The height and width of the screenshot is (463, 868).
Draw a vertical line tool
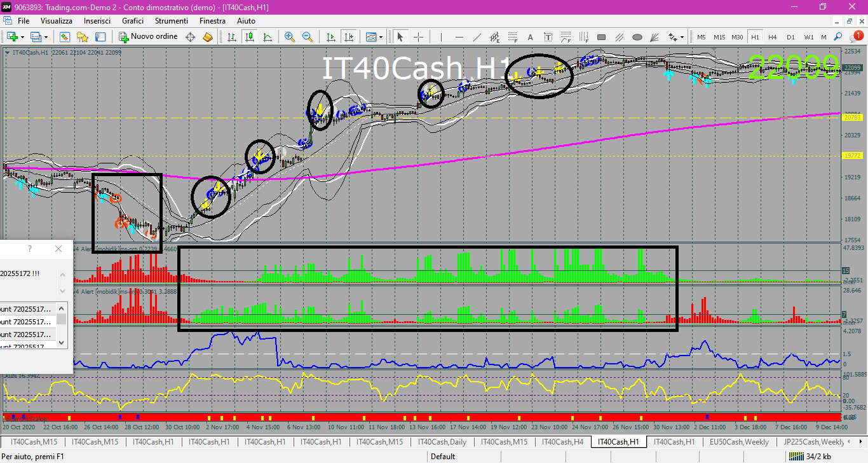pos(442,37)
